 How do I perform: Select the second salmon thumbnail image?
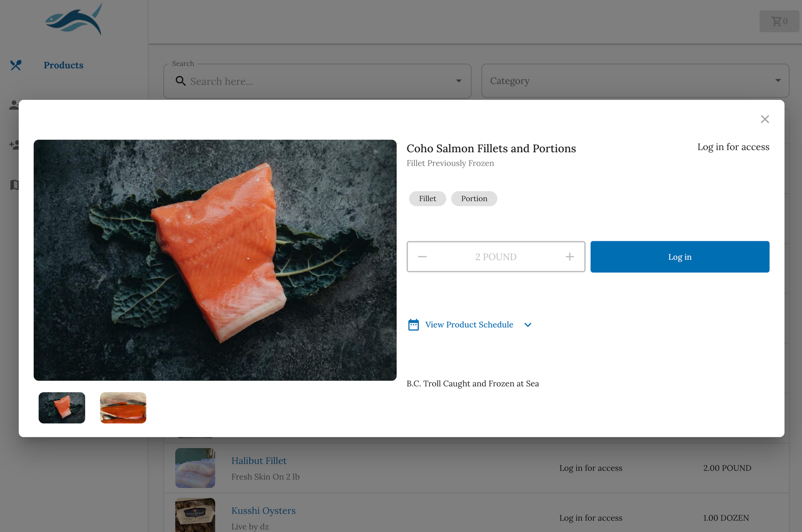(x=123, y=407)
